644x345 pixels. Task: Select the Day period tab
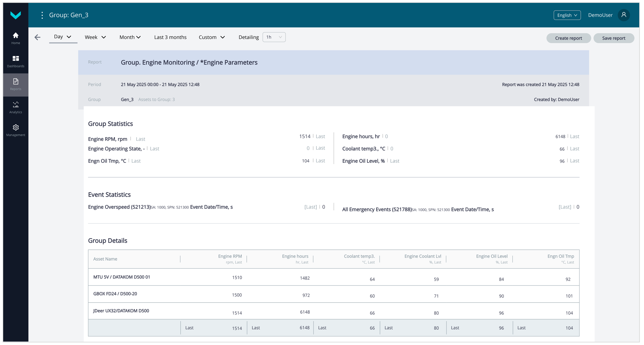pos(63,37)
